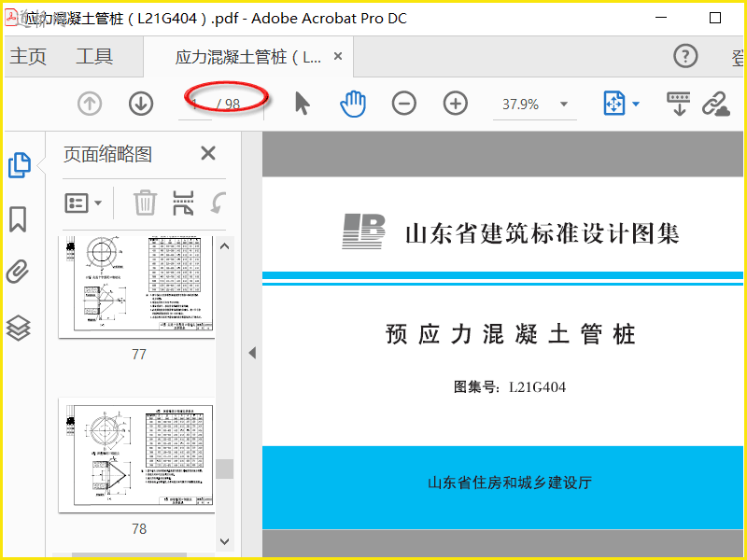The width and height of the screenshot is (747, 560).
Task: Close the 应力混凝土管桩 document tab
Action: (338, 56)
